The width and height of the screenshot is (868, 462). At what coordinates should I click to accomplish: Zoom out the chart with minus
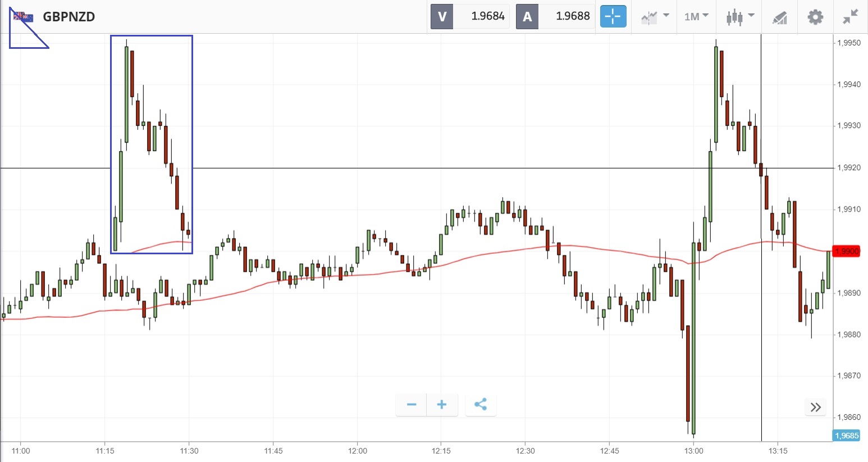tap(412, 405)
